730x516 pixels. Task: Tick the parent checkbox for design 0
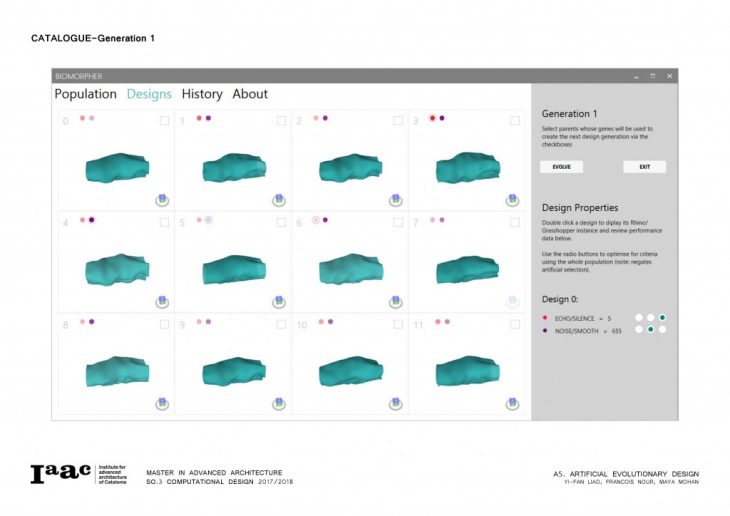point(165,121)
